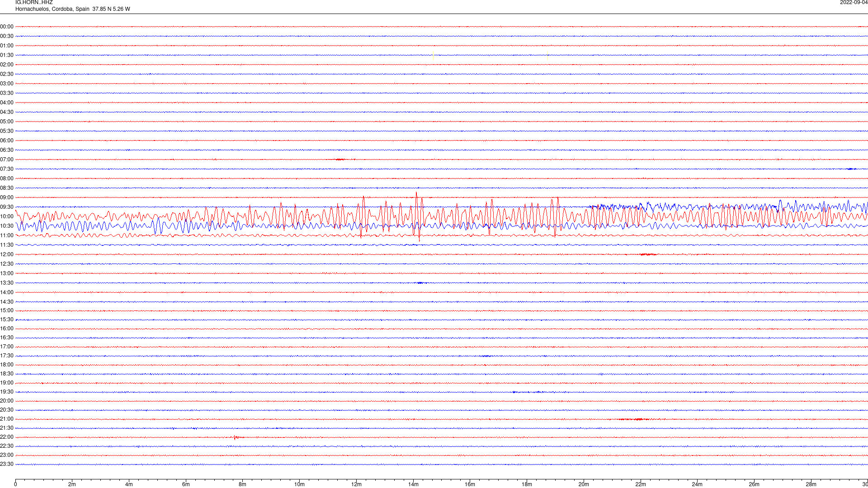
Task: Select the 13:00 time row label
Action: (x=7, y=273)
